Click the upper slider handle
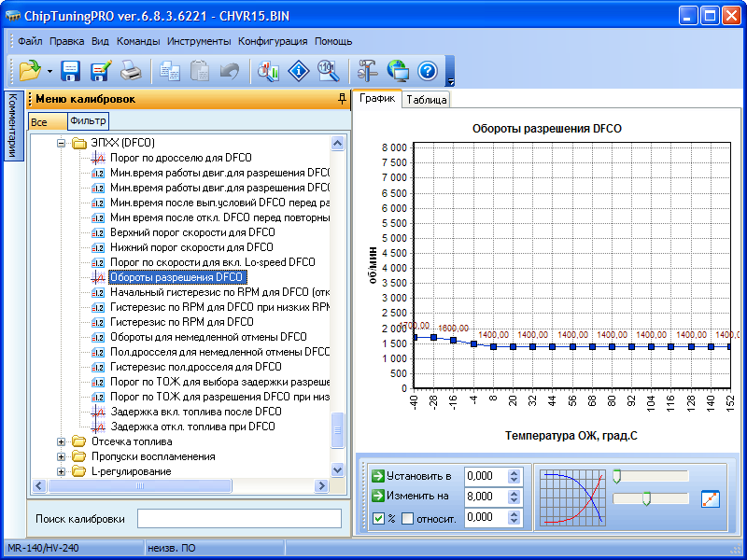The width and height of the screenshot is (747, 560). (616, 476)
